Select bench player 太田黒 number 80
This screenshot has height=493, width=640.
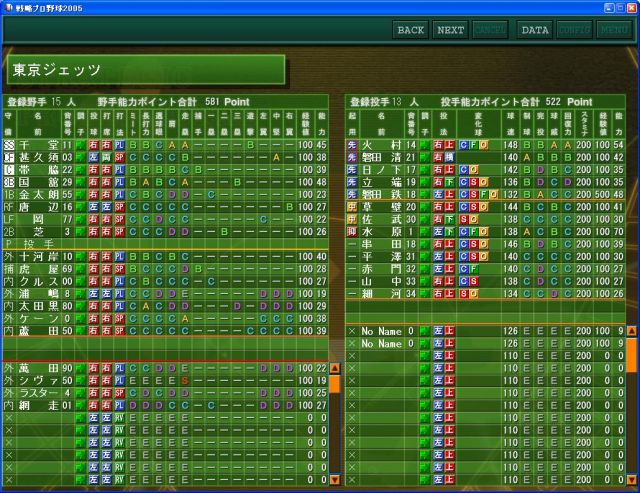point(165,306)
